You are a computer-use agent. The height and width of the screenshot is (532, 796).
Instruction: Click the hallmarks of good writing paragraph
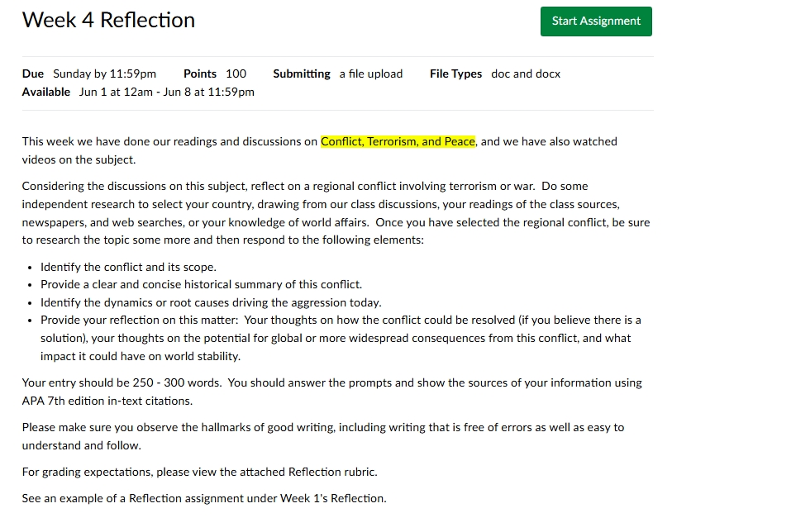[x=323, y=427]
